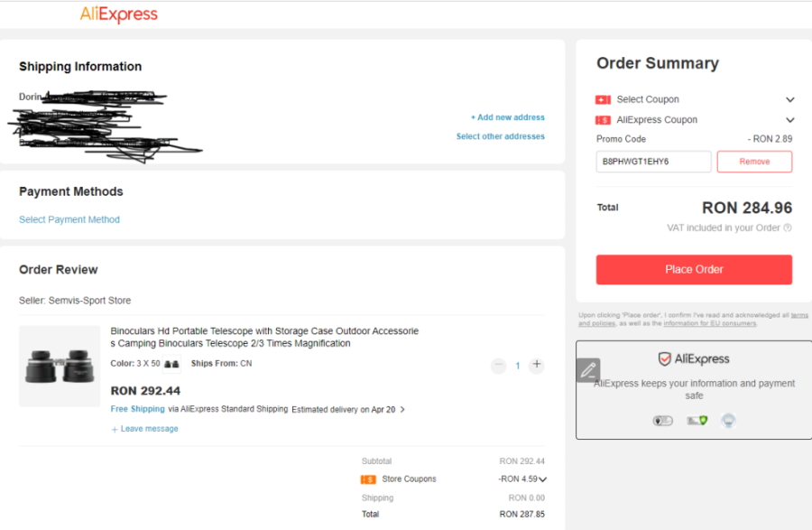812x530 pixels.
Task: Increase quantity with the plus button
Action: click(x=537, y=365)
